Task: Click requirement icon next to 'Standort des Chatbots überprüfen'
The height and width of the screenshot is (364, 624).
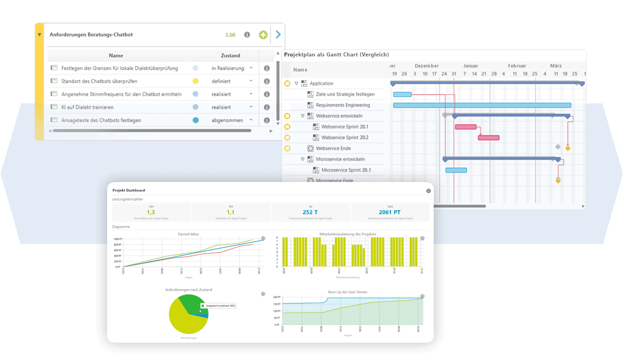Action: click(x=54, y=81)
